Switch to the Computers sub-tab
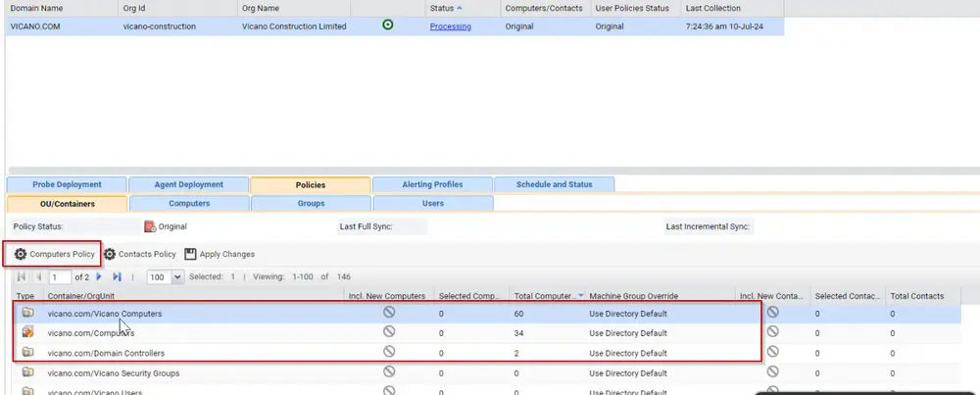This screenshot has height=395, width=980. coord(189,203)
